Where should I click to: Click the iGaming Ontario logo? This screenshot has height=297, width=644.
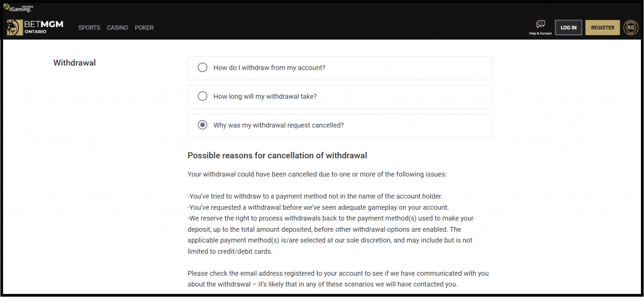click(18, 8)
